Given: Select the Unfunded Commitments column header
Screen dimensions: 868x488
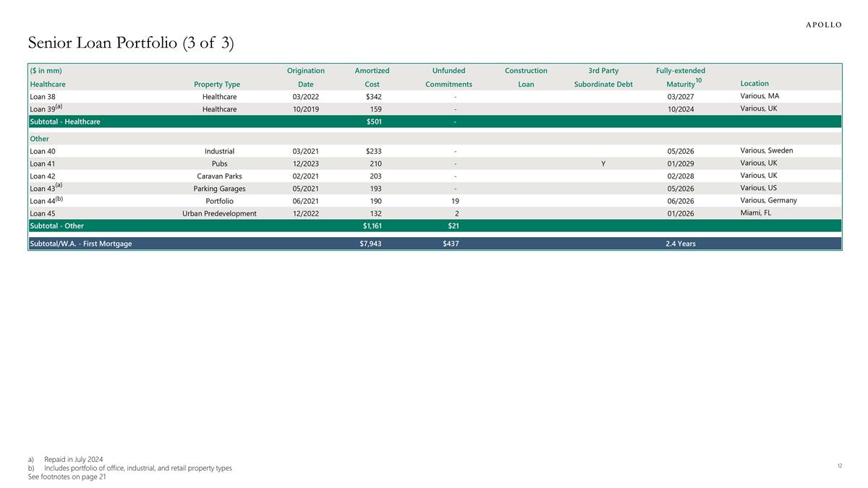Looking at the screenshot, I should [x=448, y=77].
